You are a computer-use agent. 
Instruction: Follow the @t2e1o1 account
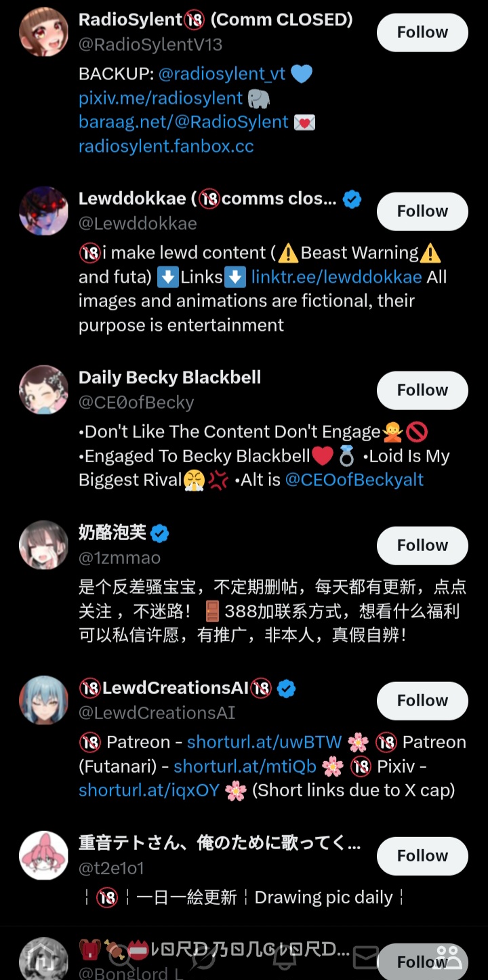coord(422,856)
